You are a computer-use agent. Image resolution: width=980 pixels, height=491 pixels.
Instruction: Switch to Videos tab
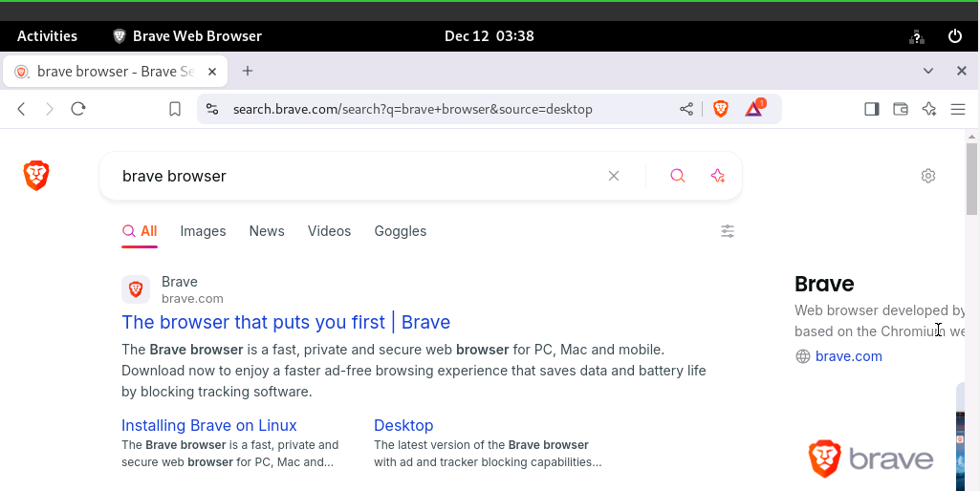click(x=329, y=231)
